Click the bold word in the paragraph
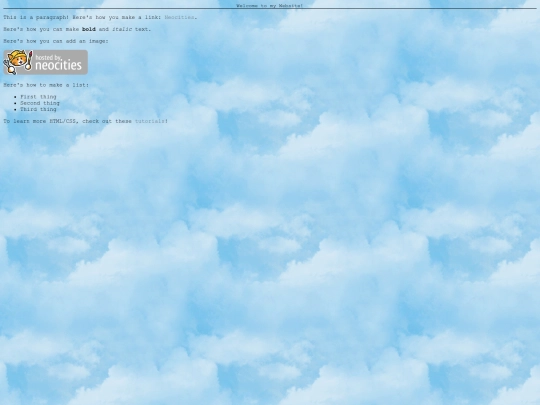 coord(89,29)
